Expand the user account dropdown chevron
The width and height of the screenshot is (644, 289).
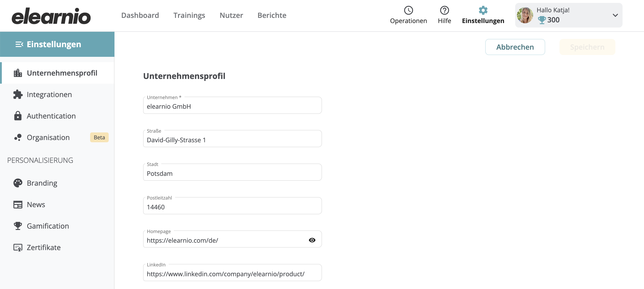point(615,15)
